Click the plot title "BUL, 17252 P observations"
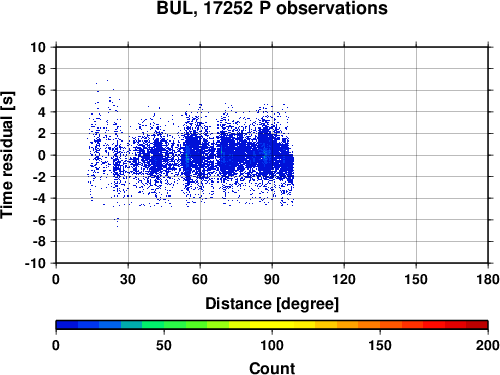500x375 pixels. pos(272,8)
